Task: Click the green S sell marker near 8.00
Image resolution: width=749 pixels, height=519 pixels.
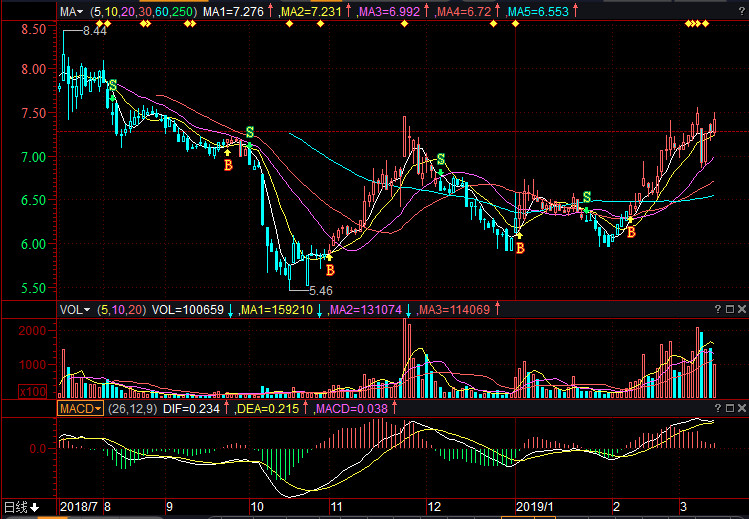Action: [x=112, y=86]
